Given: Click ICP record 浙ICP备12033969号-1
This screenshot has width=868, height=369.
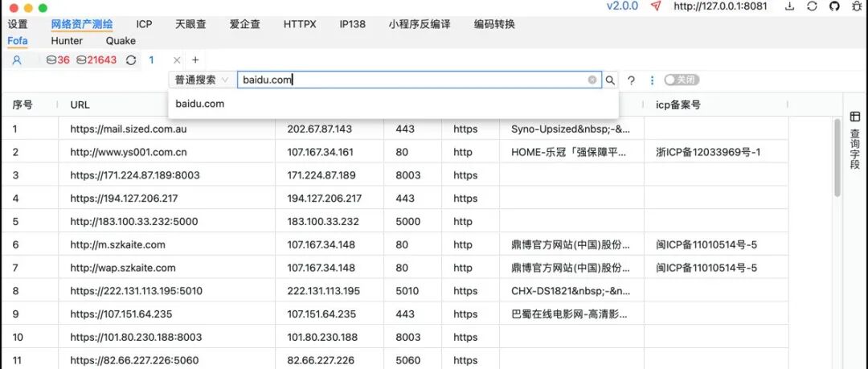Looking at the screenshot, I should 708,152.
